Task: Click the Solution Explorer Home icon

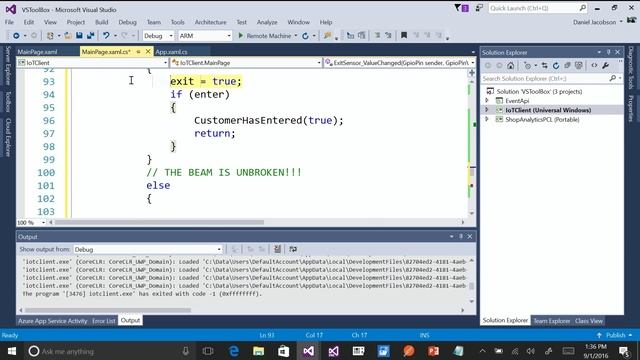Action: (511, 65)
